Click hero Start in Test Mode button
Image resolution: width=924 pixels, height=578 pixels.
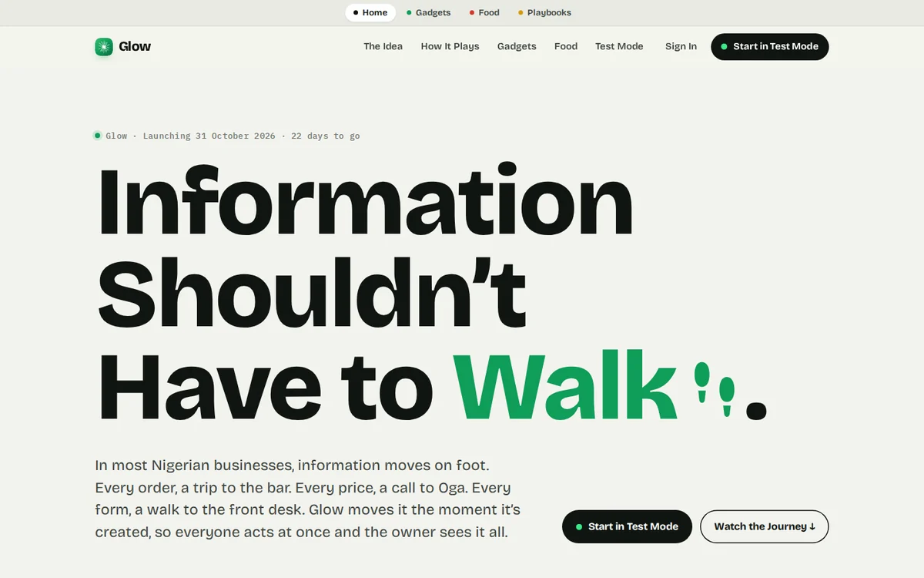click(627, 526)
